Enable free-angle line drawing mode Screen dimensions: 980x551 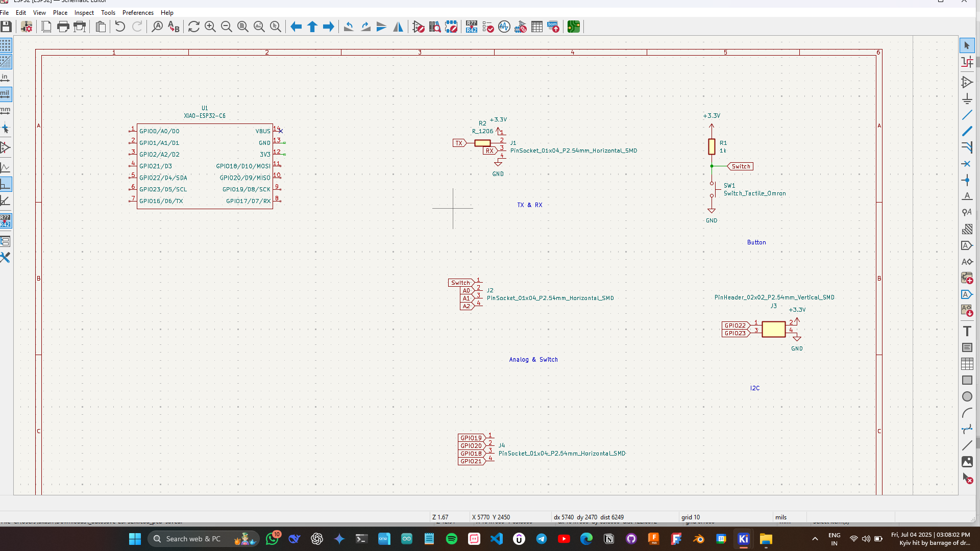click(x=6, y=168)
